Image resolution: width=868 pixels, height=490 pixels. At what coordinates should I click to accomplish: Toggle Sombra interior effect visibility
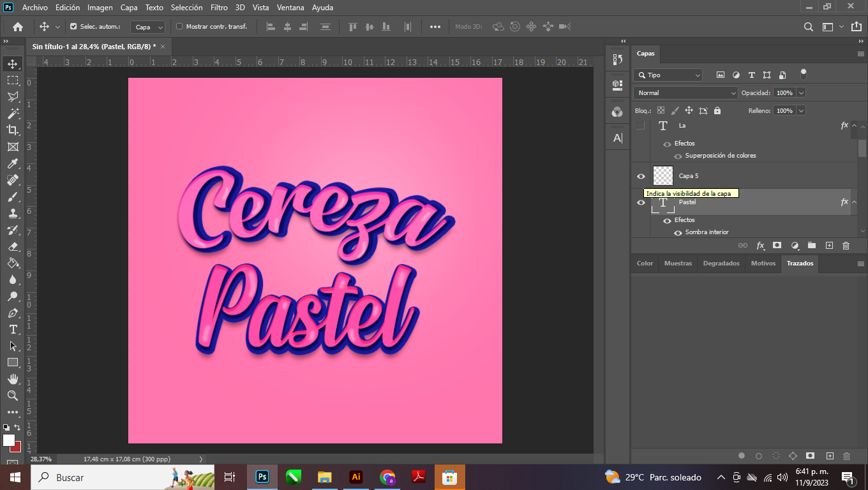tap(678, 232)
